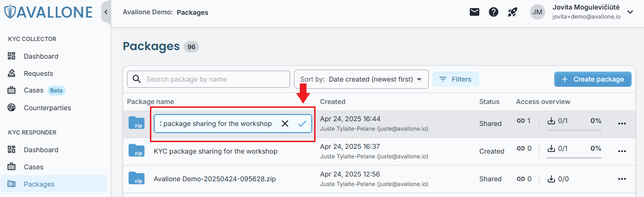The image size is (644, 197).
Task: Click Apr 24, 2025 16:44 date
Action: coord(350,119)
